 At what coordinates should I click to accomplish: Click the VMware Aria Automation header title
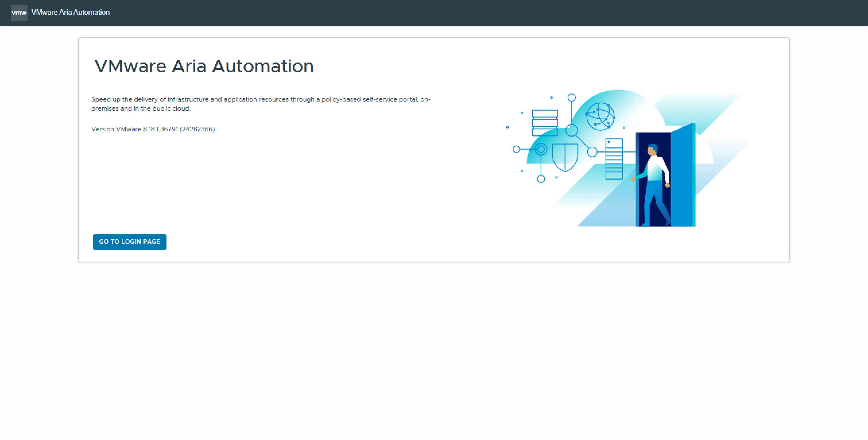point(70,12)
